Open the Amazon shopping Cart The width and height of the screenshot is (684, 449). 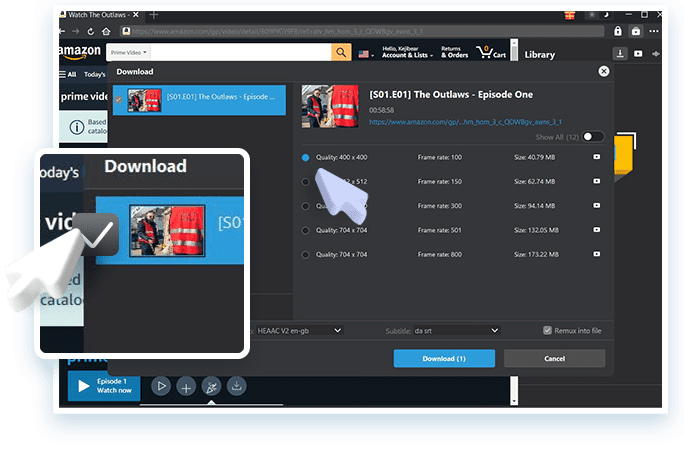pyautogui.click(x=491, y=52)
